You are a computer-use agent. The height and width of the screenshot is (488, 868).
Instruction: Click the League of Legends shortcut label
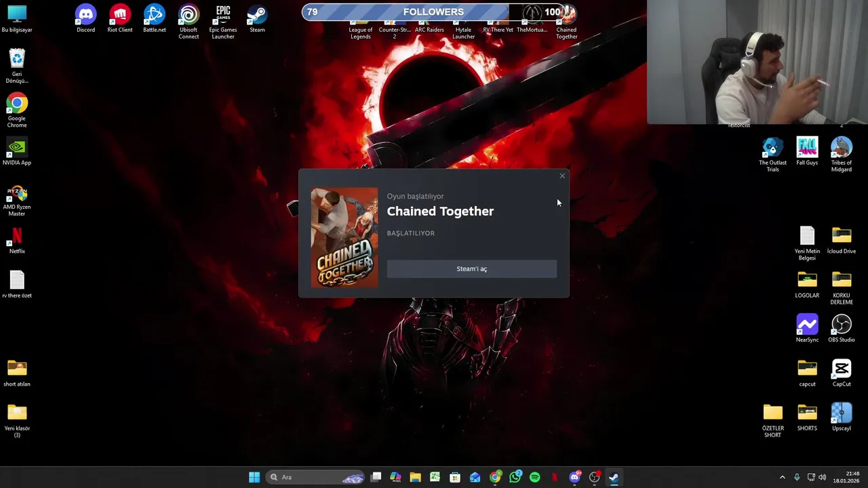[361, 33]
